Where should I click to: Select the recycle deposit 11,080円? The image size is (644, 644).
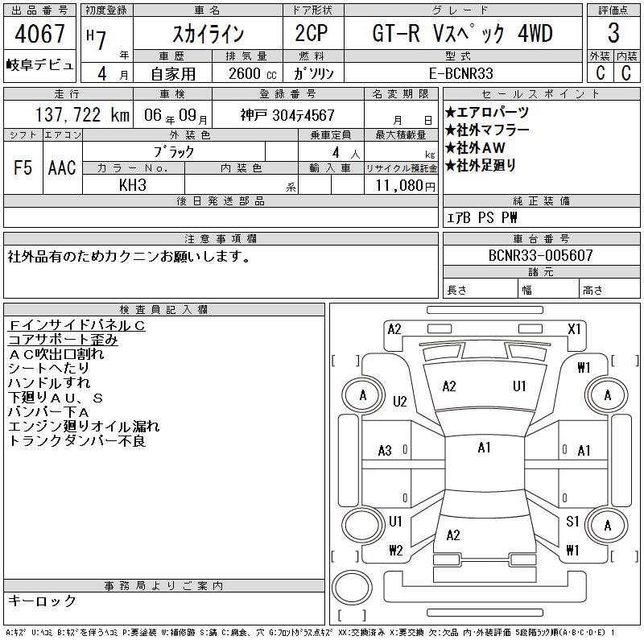pos(406,185)
